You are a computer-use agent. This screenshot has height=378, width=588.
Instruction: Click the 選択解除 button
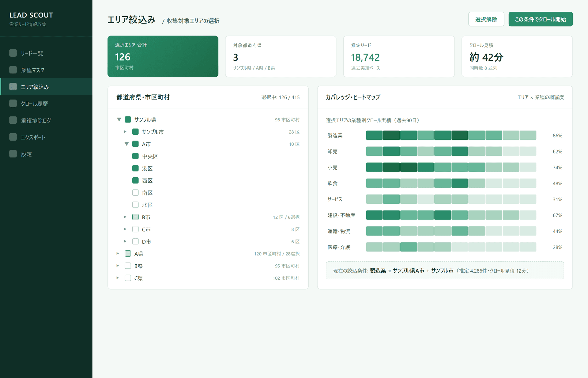(x=486, y=19)
